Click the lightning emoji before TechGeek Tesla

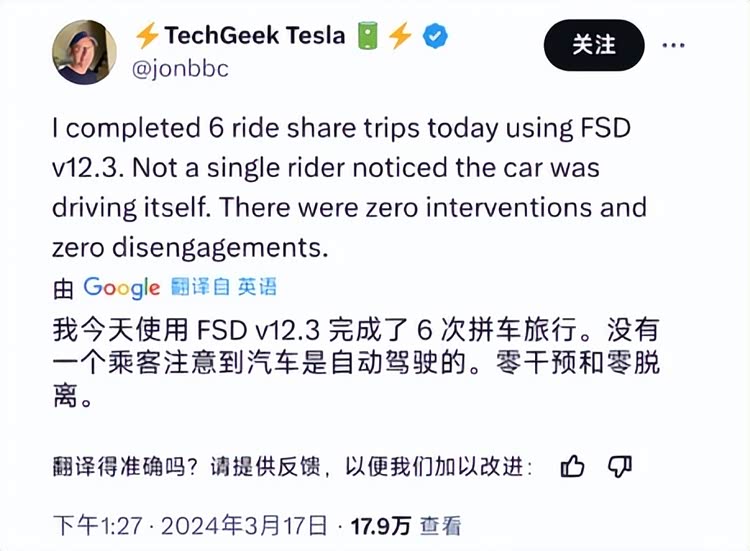(x=147, y=37)
